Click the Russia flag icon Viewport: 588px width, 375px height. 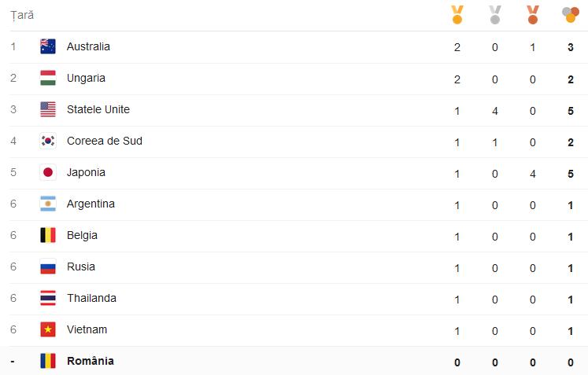(48, 267)
